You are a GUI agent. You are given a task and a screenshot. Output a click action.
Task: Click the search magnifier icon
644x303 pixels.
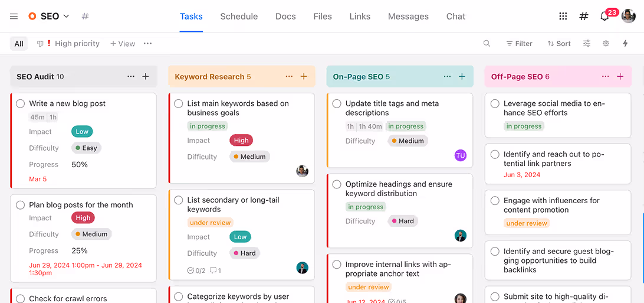pyautogui.click(x=487, y=44)
